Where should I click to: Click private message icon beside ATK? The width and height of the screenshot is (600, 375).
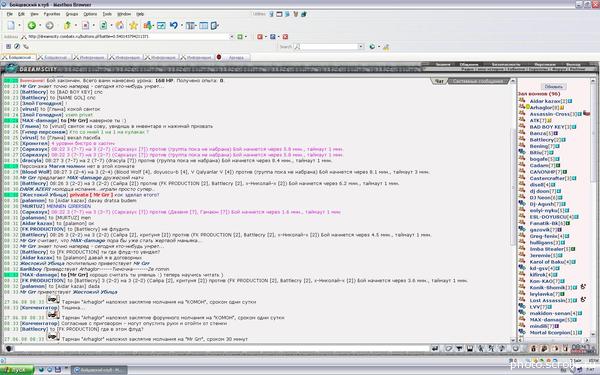coord(522,120)
